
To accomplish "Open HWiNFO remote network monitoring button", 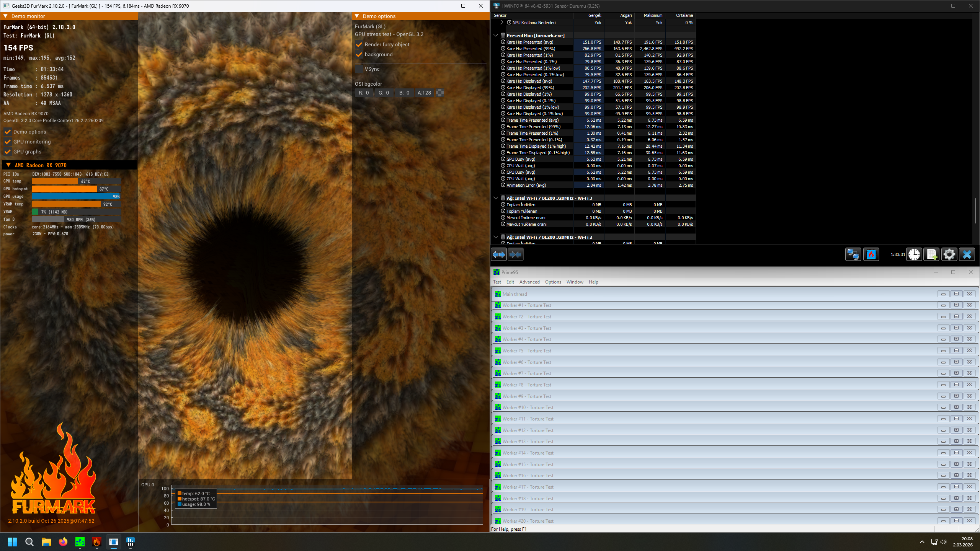I will pyautogui.click(x=853, y=254).
